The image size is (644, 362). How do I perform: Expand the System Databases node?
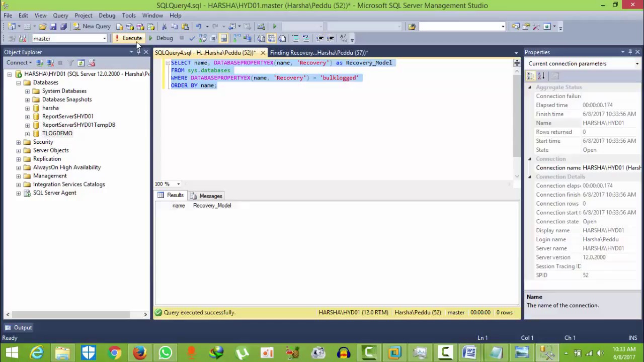[x=28, y=91]
